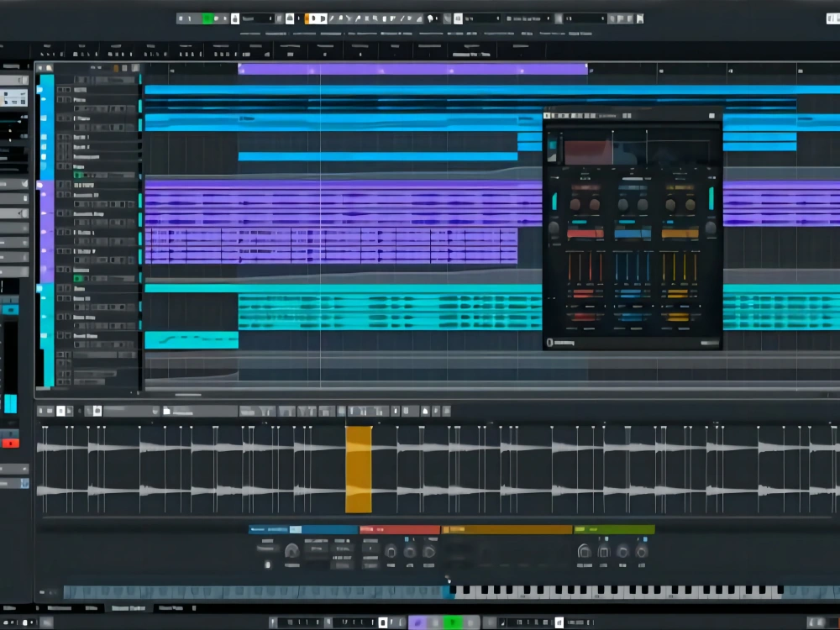Select the orange highlighted slice in the waveform
Image resolution: width=840 pixels, height=630 pixels.
(359, 470)
